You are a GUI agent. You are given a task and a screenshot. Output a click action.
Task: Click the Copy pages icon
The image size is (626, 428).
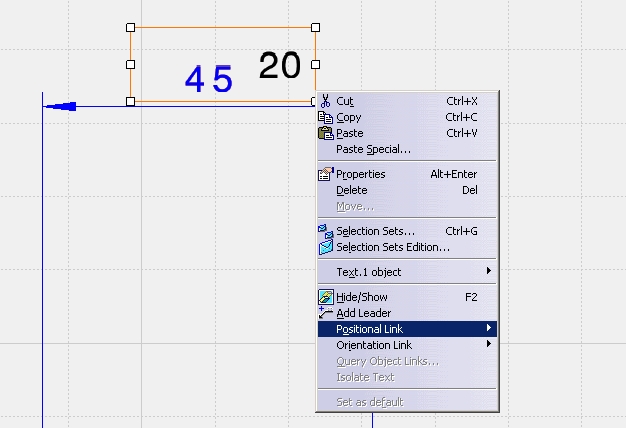(x=325, y=117)
